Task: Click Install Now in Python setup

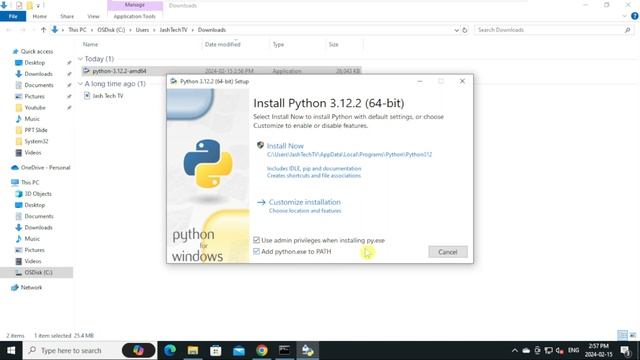Action: 285,146
